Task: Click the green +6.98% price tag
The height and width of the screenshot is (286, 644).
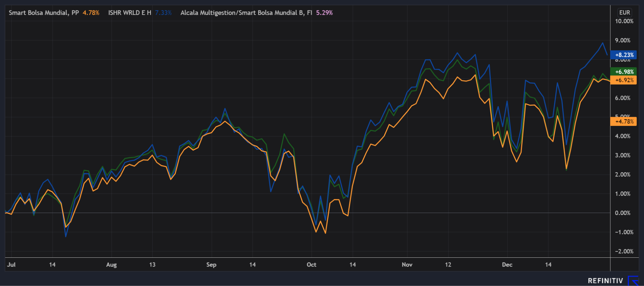Action: (623, 72)
